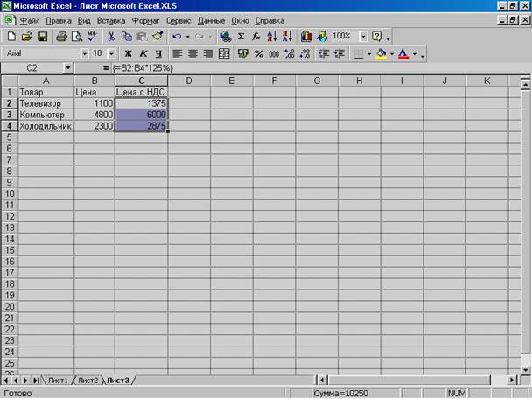This screenshot has height=399, width=532.
Task: Toggle Bold formatting button
Action: pyautogui.click(x=128, y=54)
